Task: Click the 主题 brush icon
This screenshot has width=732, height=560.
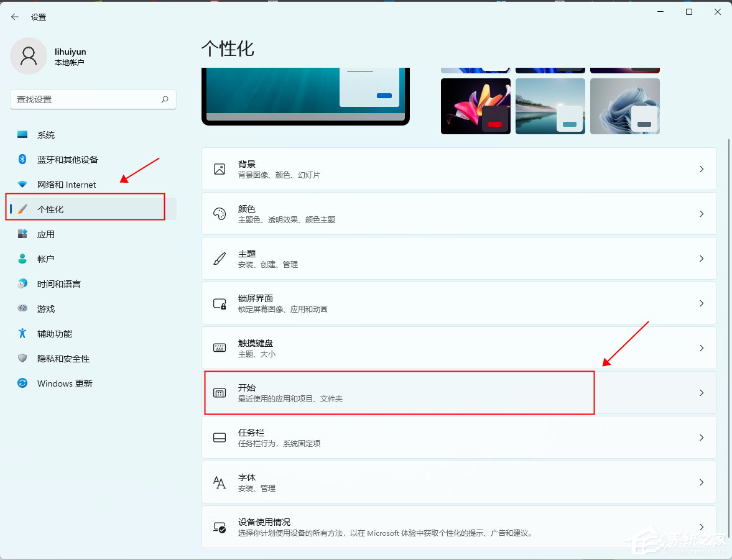Action: [x=220, y=259]
